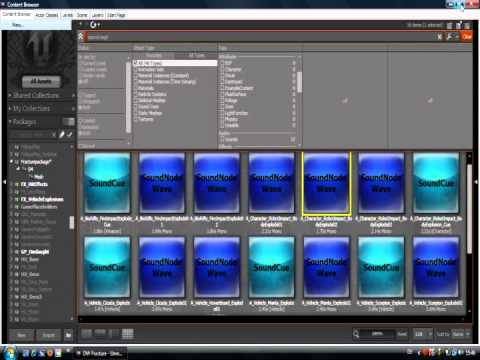
Task: Click the thumbnail zoom magnifier icon
Action: pos(356,334)
